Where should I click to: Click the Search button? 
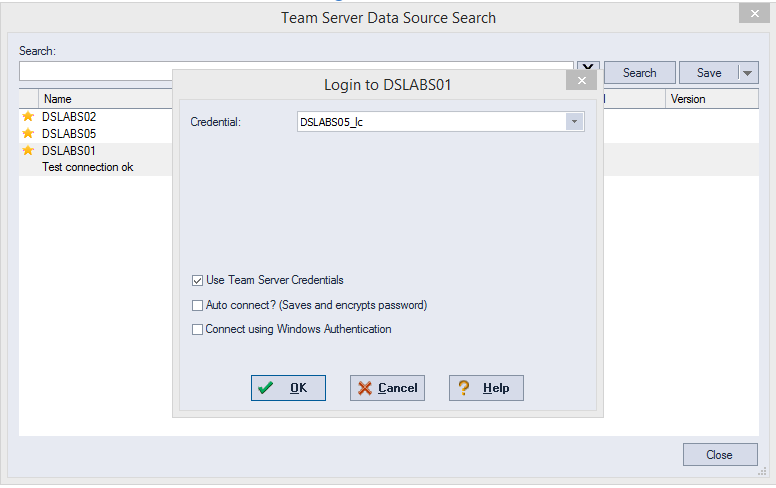coord(639,73)
